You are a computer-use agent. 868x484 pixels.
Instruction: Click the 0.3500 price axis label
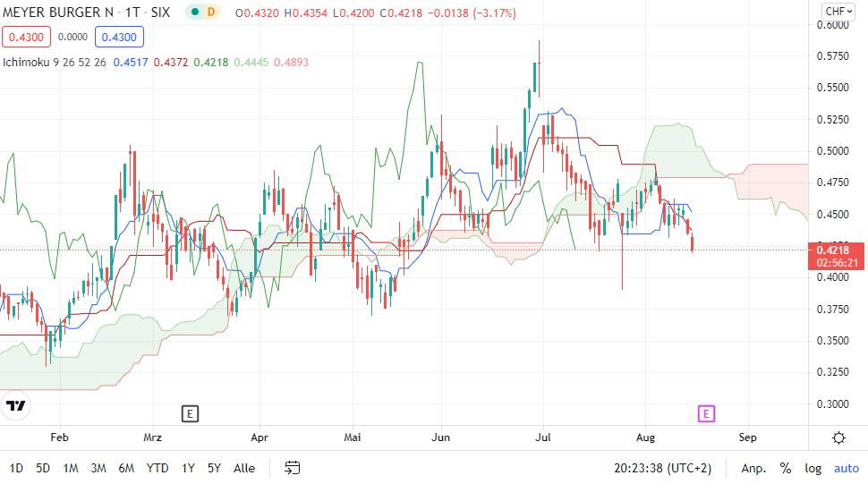pyautogui.click(x=832, y=340)
